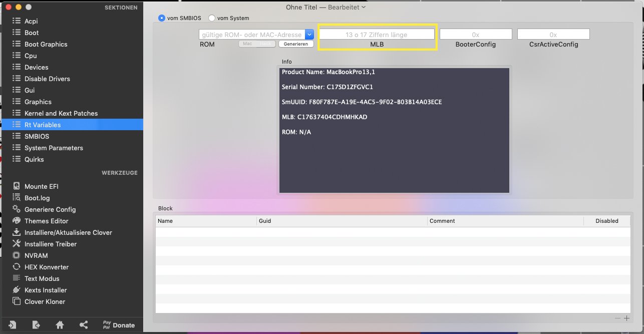Click the System Parameters list icon

pyautogui.click(x=16, y=148)
